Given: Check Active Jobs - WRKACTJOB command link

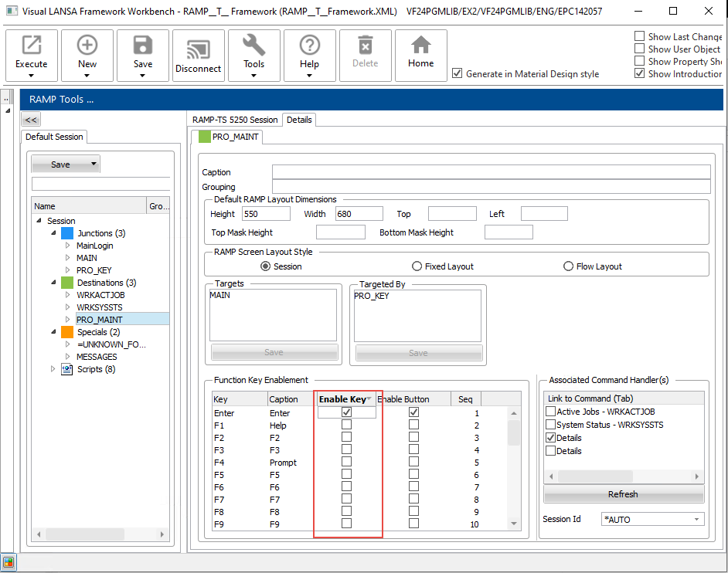Looking at the screenshot, I should 550,412.
